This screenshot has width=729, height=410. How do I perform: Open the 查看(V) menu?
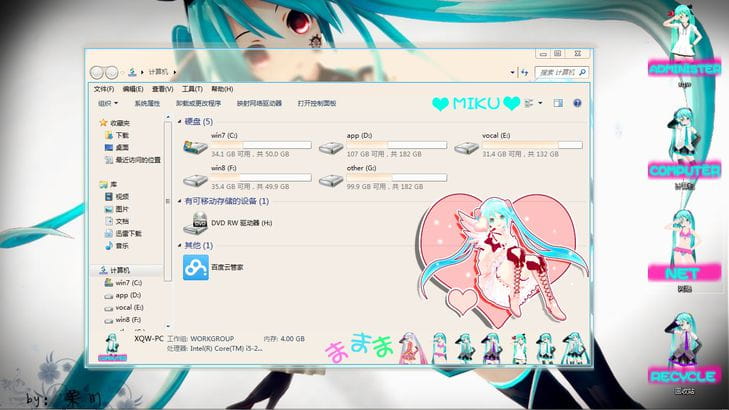click(162, 89)
